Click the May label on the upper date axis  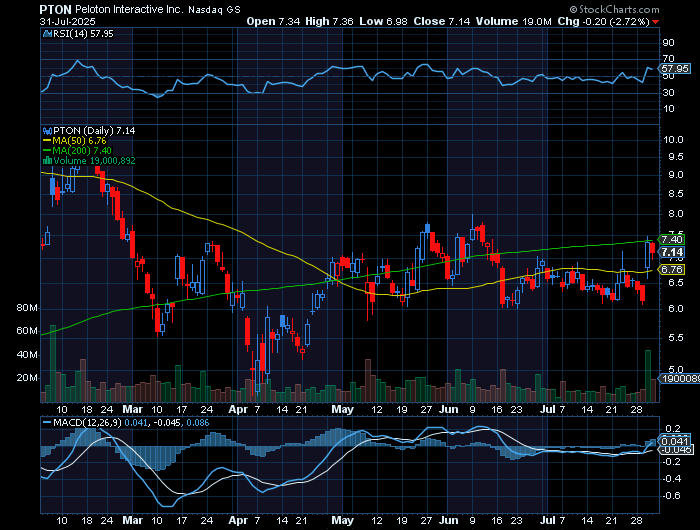342,409
